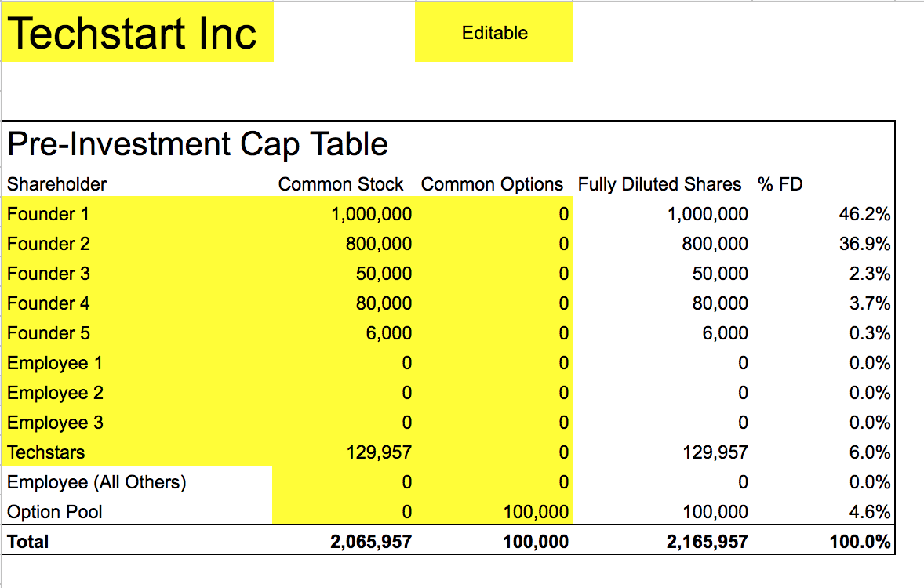Click the Common Stock column header
Viewport: 924px width, 588px height.
(x=340, y=184)
